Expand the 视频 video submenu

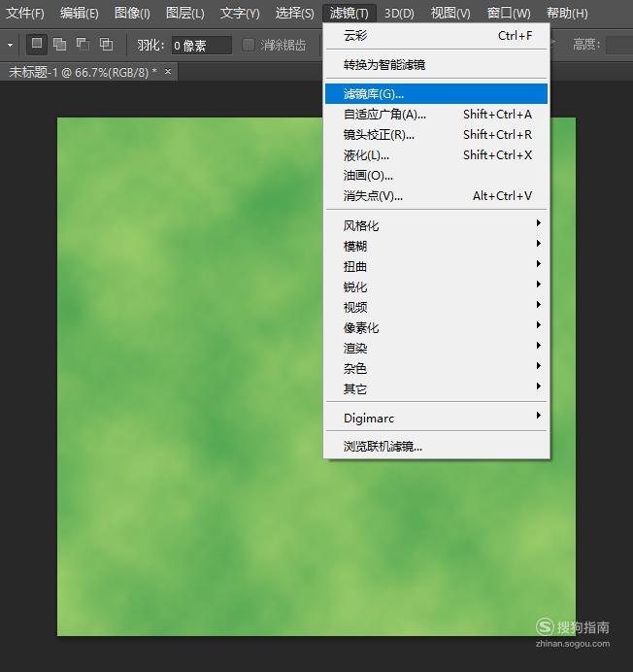(436, 307)
